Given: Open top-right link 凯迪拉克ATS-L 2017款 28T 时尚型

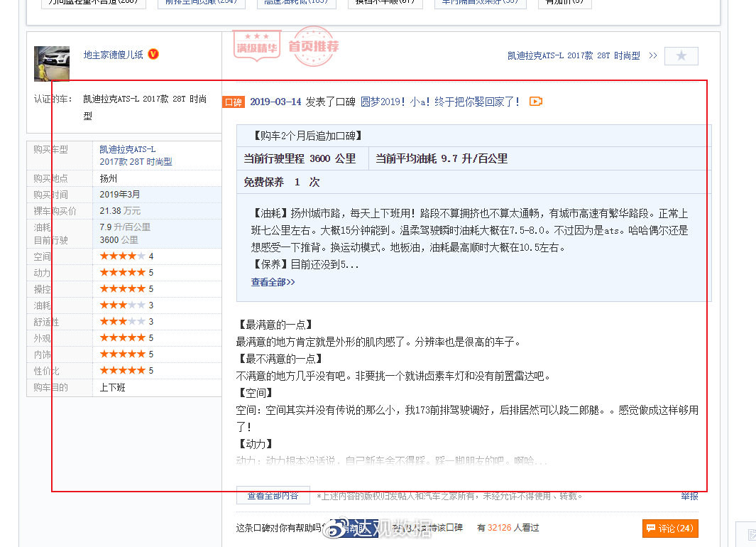Looking at the screenshot, I should pos(574,55).
